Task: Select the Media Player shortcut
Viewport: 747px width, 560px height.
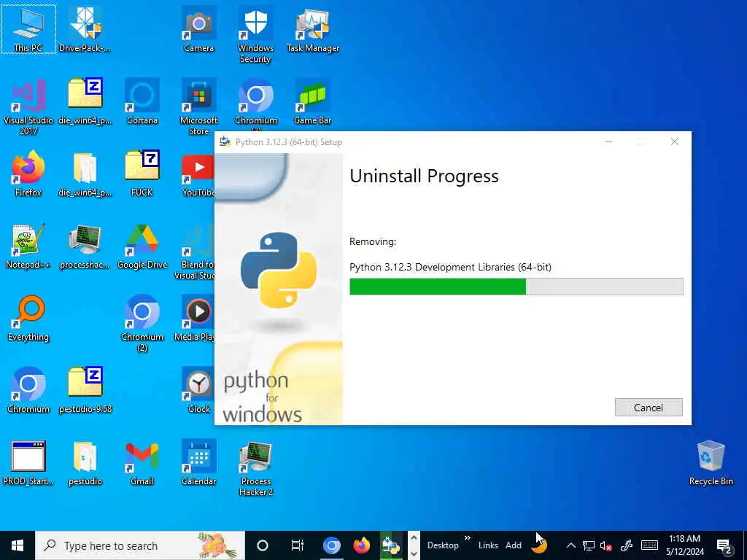Action: (x=194, y=318)
